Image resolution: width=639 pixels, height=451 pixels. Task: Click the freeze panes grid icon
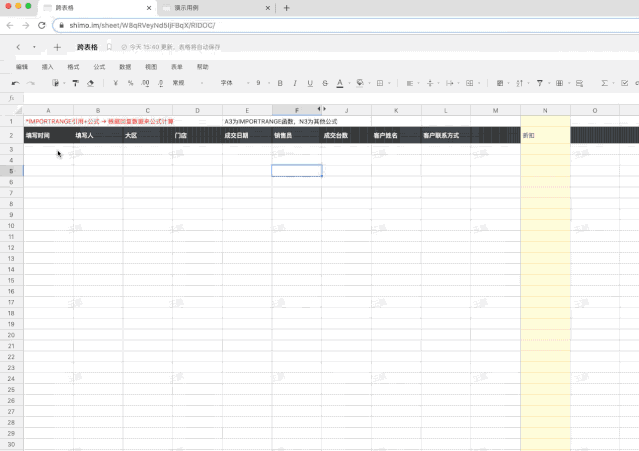click(560, 83)
